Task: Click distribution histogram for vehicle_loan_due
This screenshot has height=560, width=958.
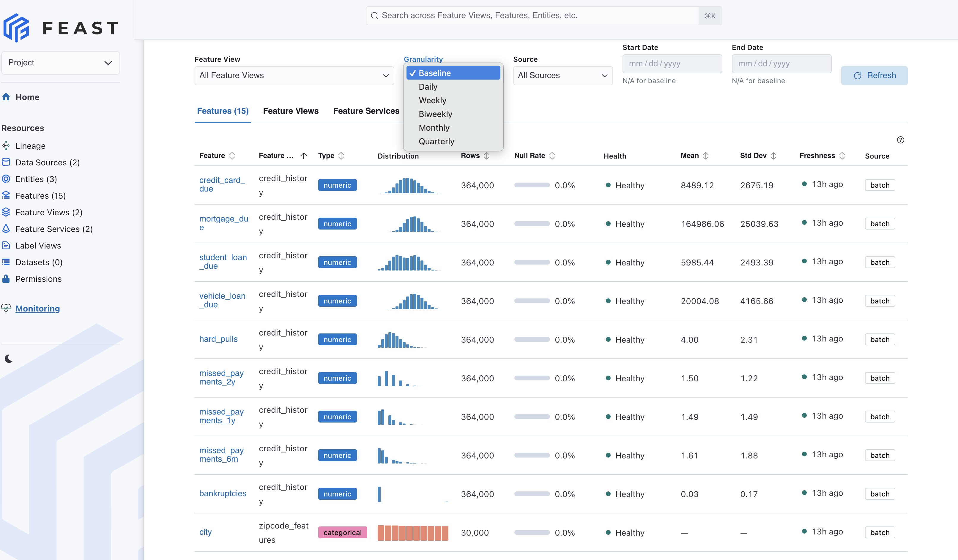Action: pyautogui.click(x=413, y=301)
